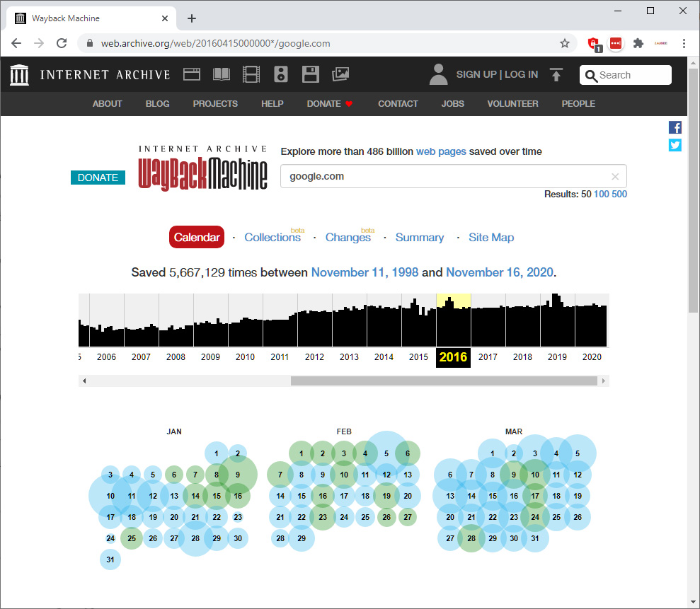Open the Texts book icon
Screen dimensions: 700x609
tap(222, 74)
